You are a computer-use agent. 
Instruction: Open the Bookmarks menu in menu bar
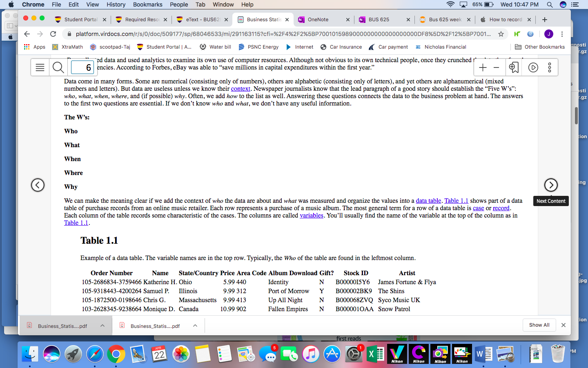tap(147, 4)
